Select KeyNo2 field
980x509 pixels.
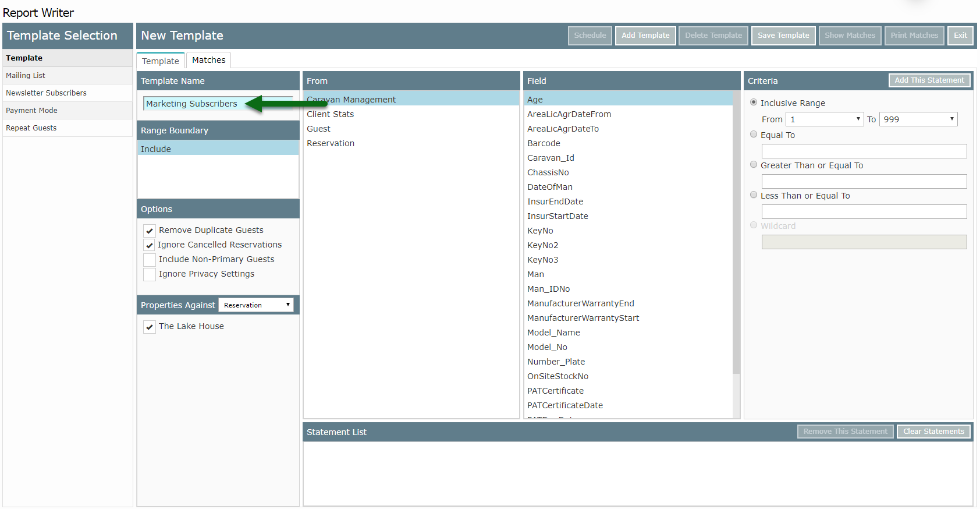click(x=628, y=245)
